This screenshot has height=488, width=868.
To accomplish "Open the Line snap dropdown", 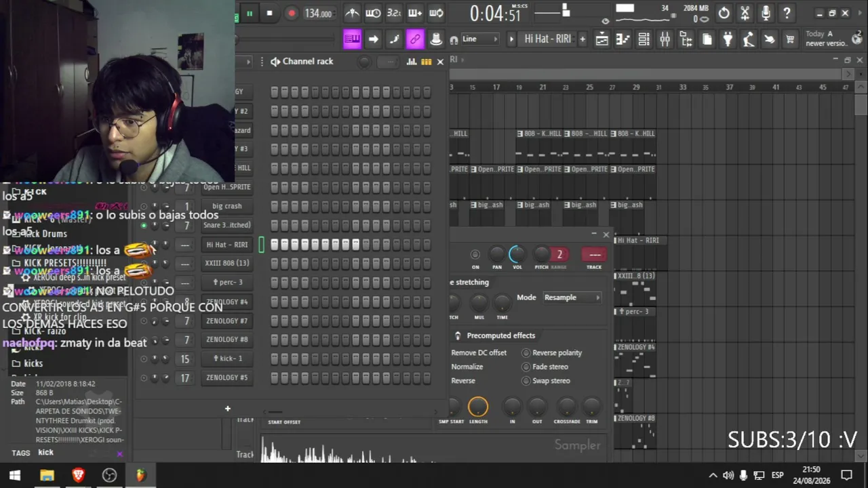I will click(x=480, y=39).
